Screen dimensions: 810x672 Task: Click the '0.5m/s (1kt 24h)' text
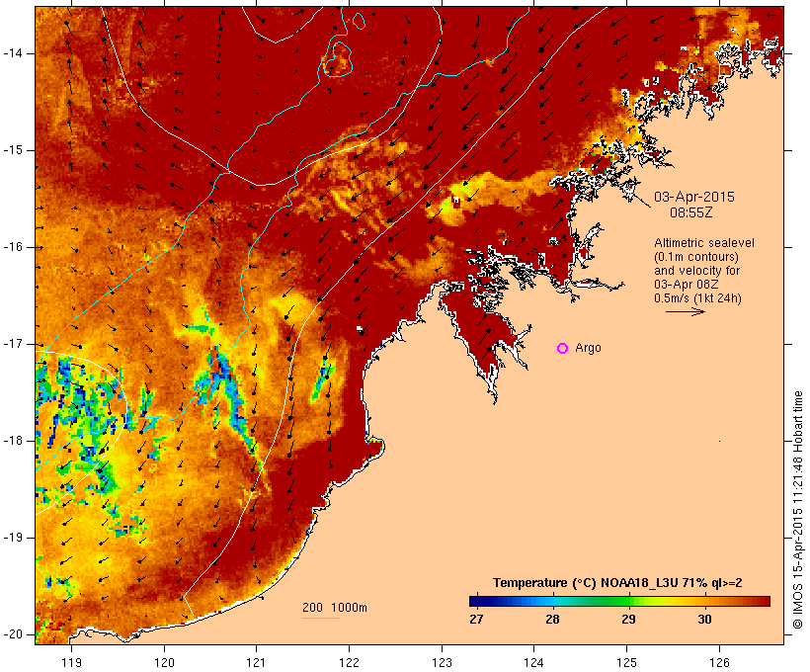click(x=698, y=298)
